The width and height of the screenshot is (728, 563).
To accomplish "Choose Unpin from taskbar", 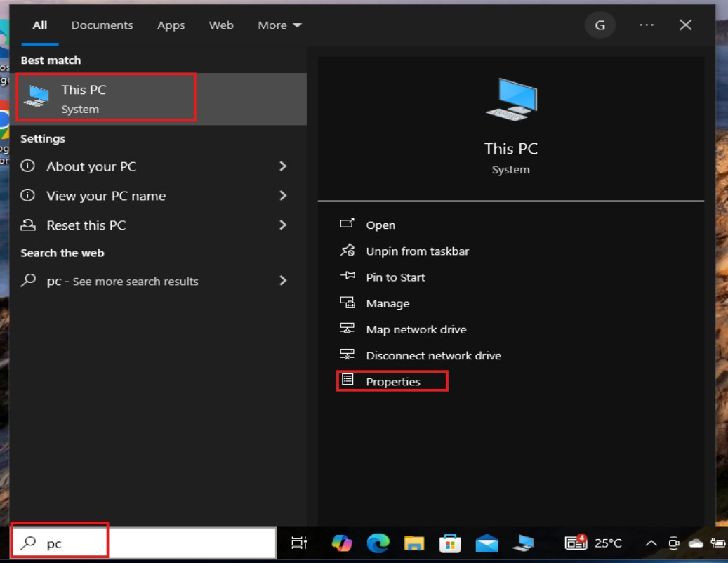I will click(418, 251).
